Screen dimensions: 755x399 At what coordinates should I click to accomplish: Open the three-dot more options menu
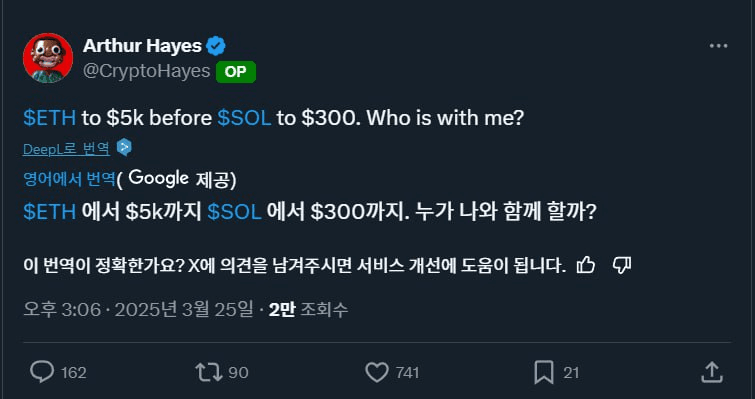(718, 46)
